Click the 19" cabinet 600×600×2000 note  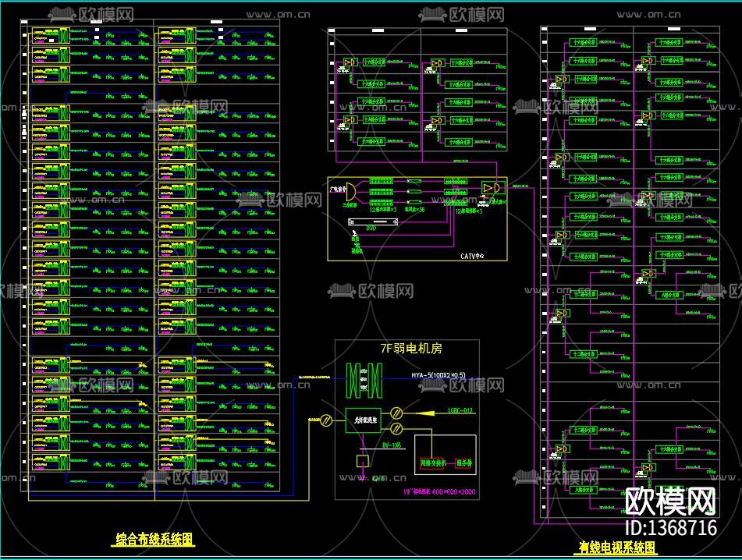point(439,492)
